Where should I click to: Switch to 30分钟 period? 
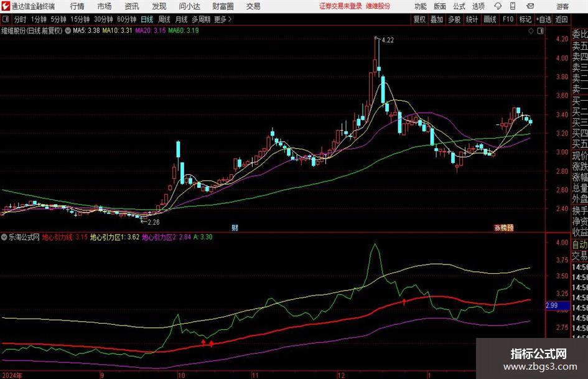click(x=103, y=19)
